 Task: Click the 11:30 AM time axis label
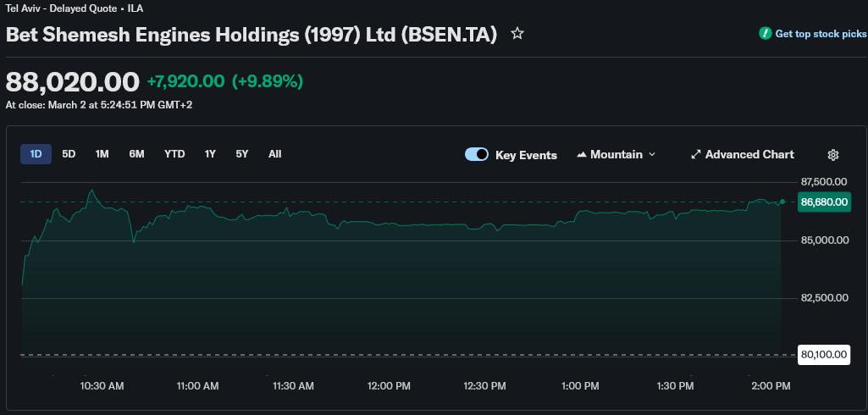pyautogui.click(x=293, y=385)
